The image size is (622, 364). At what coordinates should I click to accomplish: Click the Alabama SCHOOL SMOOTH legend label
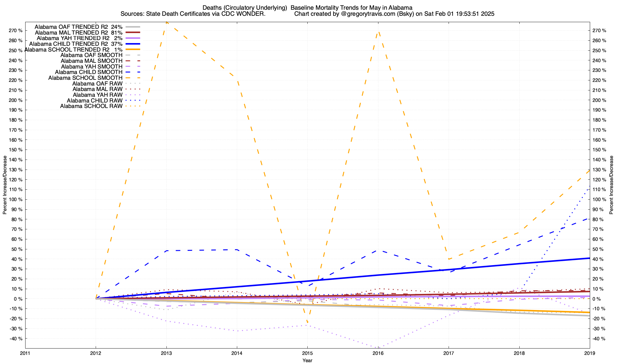85,78
